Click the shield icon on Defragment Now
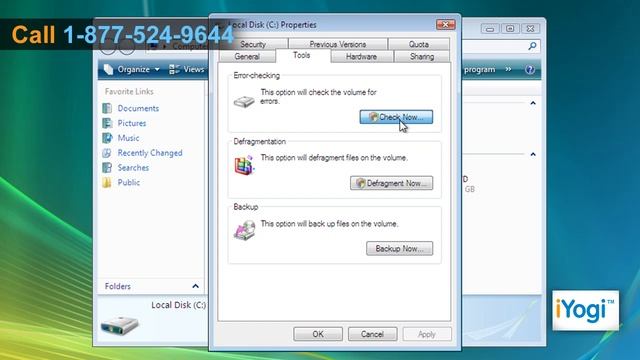 point(360,183)
